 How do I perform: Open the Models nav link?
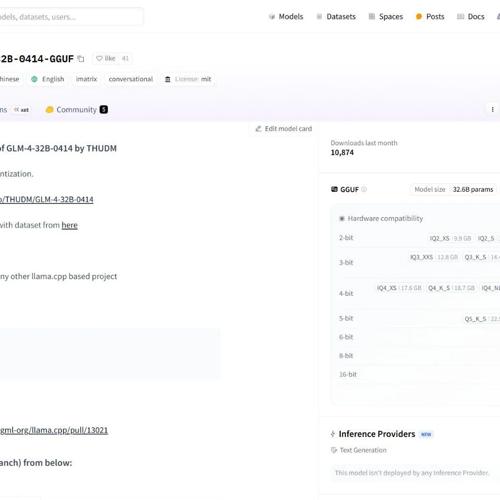click(286, 17)
